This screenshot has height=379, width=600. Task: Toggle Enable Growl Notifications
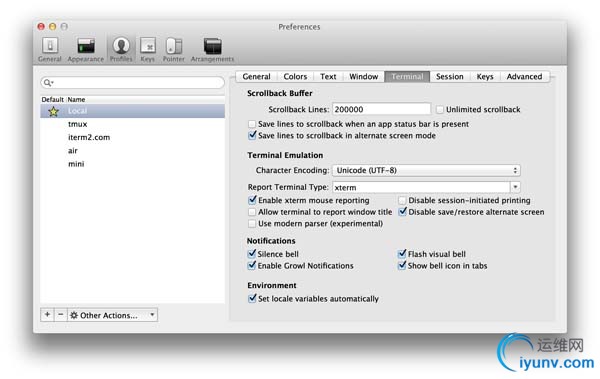[252, 265]
